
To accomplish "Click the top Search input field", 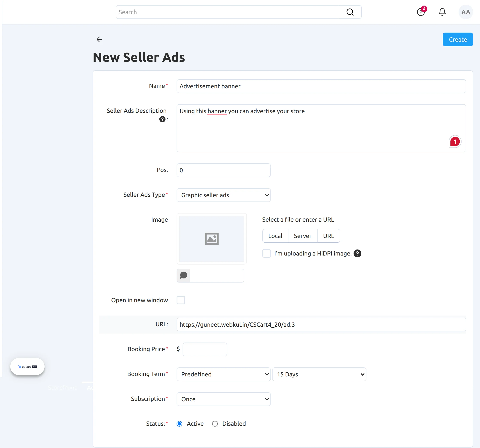I will point(238,12).
